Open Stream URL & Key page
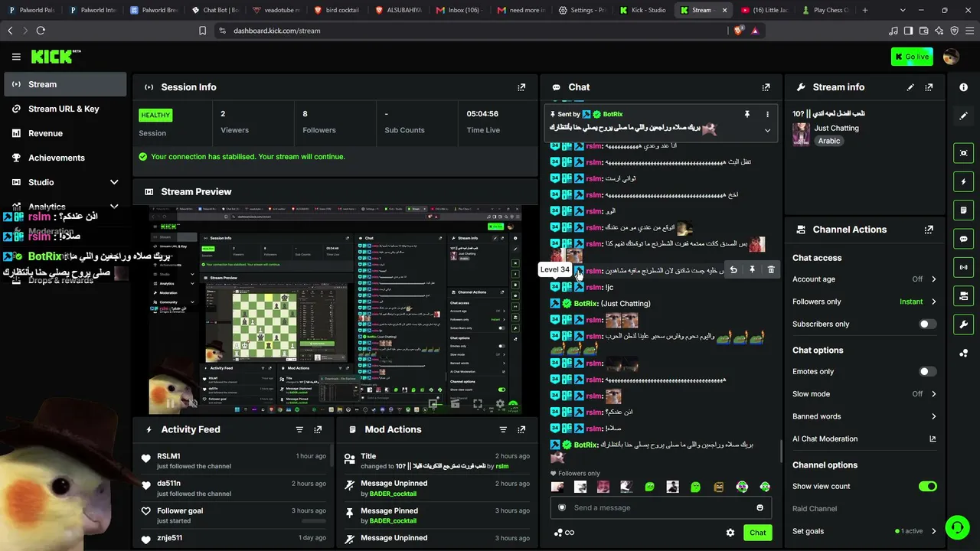 65,109
